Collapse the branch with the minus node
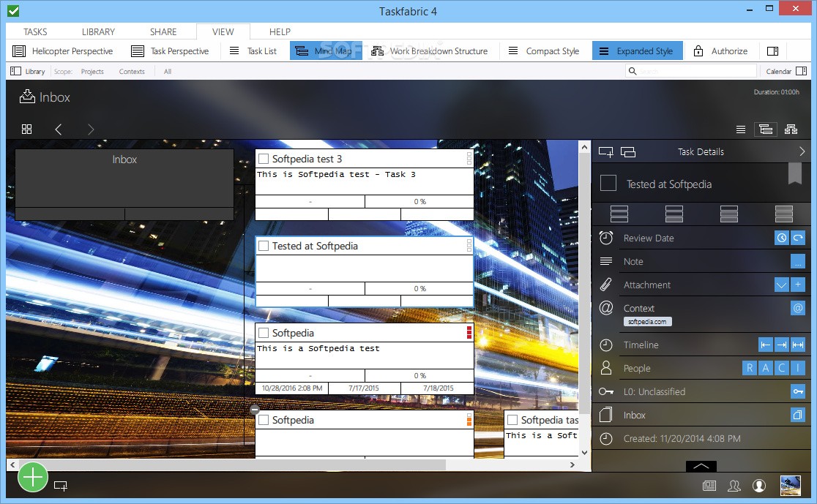This screenshot has height=504, width=817. [x=255, y=409]
